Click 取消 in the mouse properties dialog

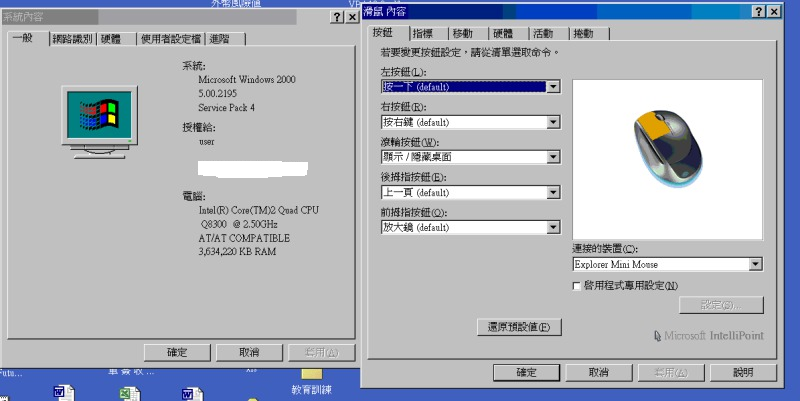598,372
